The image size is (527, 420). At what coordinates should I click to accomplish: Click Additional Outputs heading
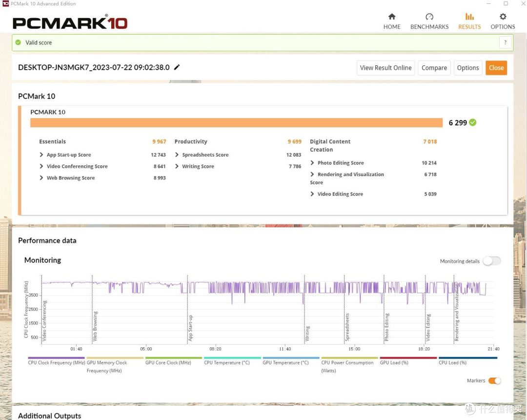tap(49, 416)
